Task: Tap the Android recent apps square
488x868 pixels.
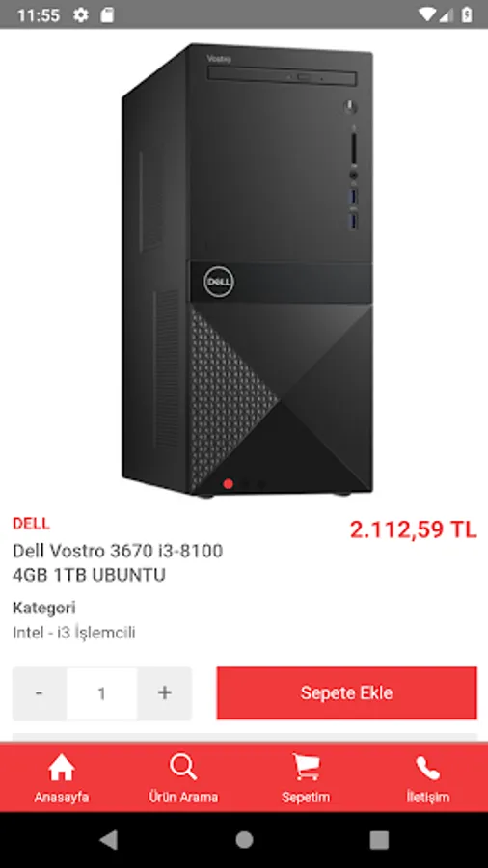Action: pyautogui.click(x=379, y=840)
